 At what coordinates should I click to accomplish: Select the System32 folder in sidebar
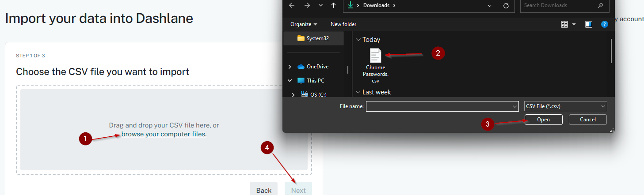313,38
